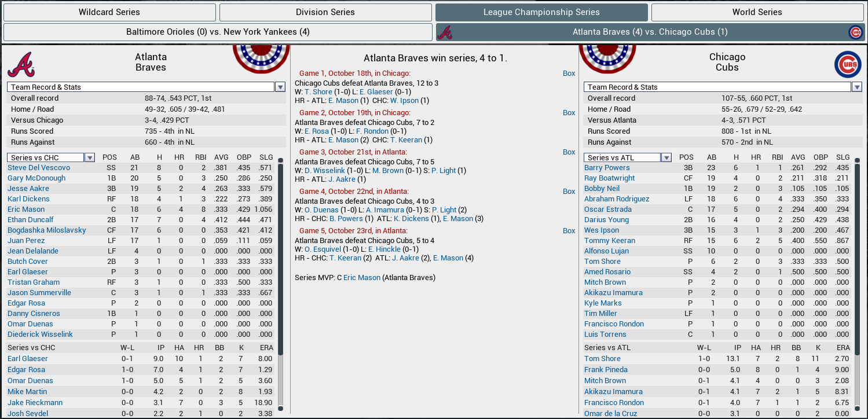Image resolution: width=868 pixels, height=419 pixels.
Task: Click E. Hinckle losing pitcher in Game 5
Action: pyautogui.click(x=384, y=249)
